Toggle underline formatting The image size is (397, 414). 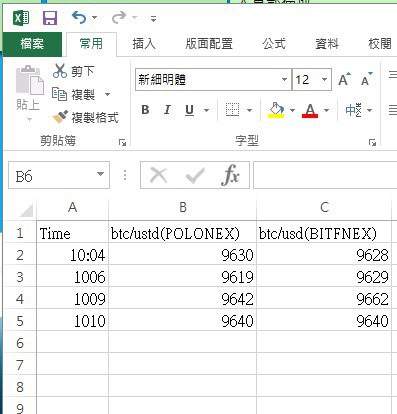[x=189, y=110]
